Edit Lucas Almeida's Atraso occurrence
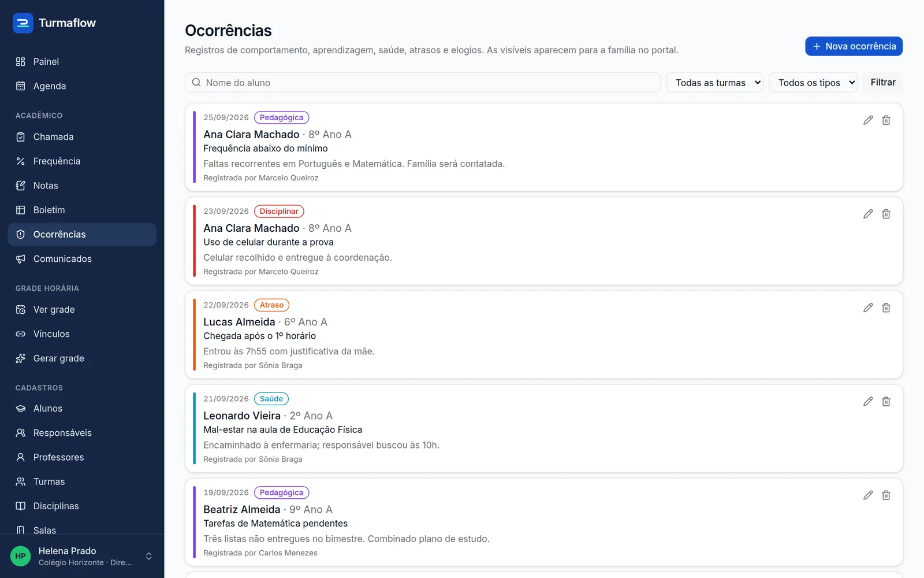This screenshot has height=578, width=924. coord(868,307)
